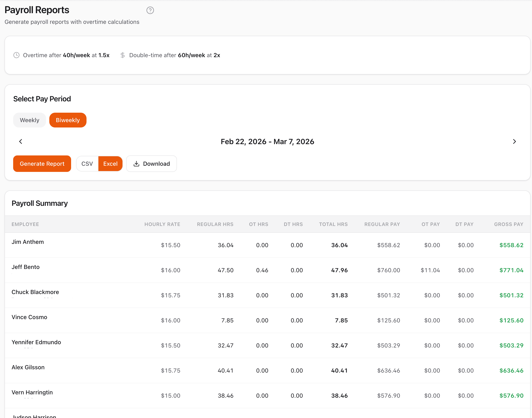Keep Biweekly pay period selected
The width and height of the screenshot is (532, 418).
[68, 120]
